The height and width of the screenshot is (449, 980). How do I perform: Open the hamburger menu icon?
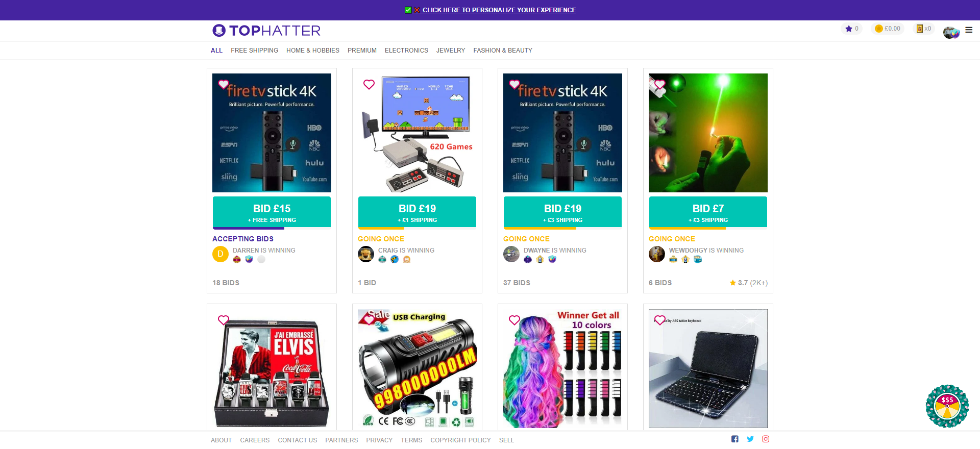(969, 30)
